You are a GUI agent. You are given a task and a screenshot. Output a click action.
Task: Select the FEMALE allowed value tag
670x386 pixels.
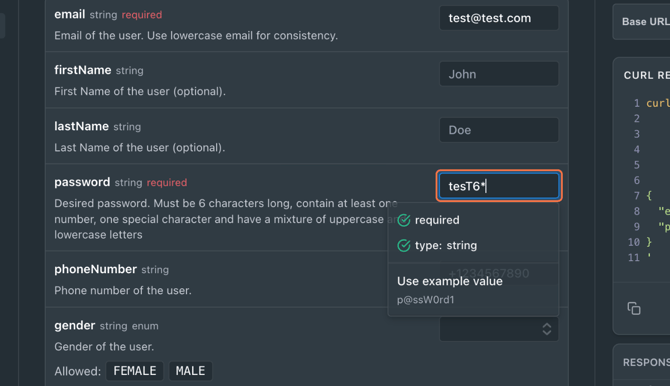coord(135,371)
